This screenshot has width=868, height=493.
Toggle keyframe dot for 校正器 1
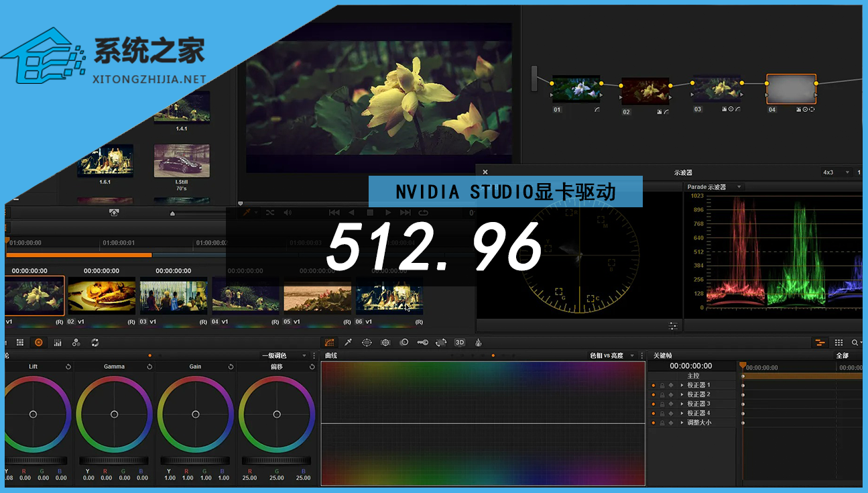coord(654,386)
